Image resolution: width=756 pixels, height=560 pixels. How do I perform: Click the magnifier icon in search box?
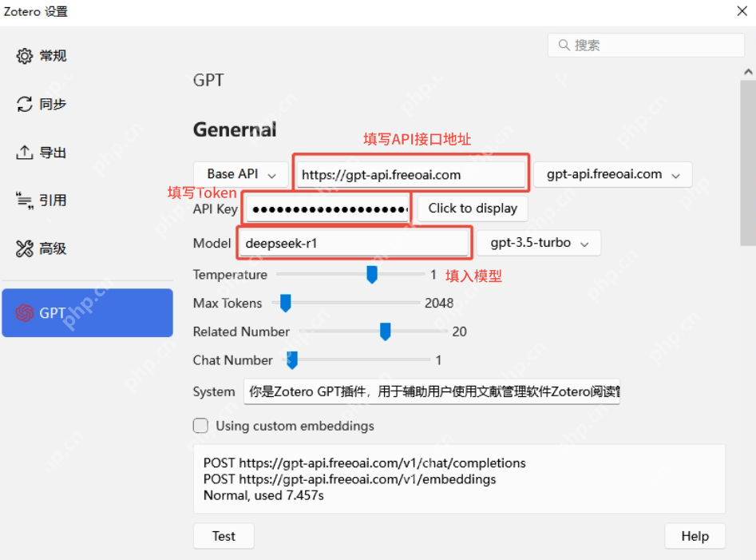564,45
